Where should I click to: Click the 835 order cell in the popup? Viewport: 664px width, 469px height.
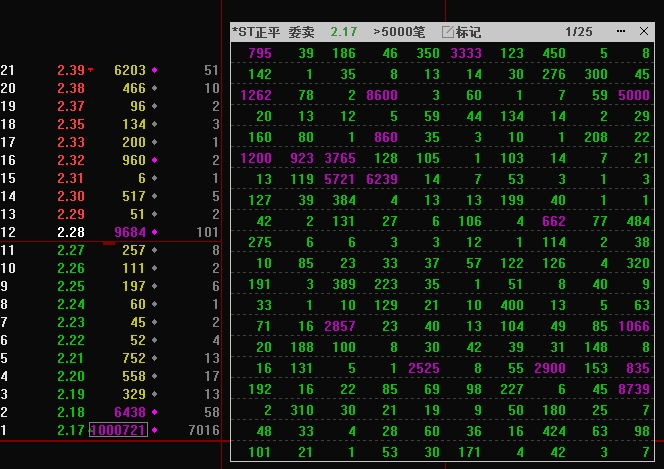638,368
